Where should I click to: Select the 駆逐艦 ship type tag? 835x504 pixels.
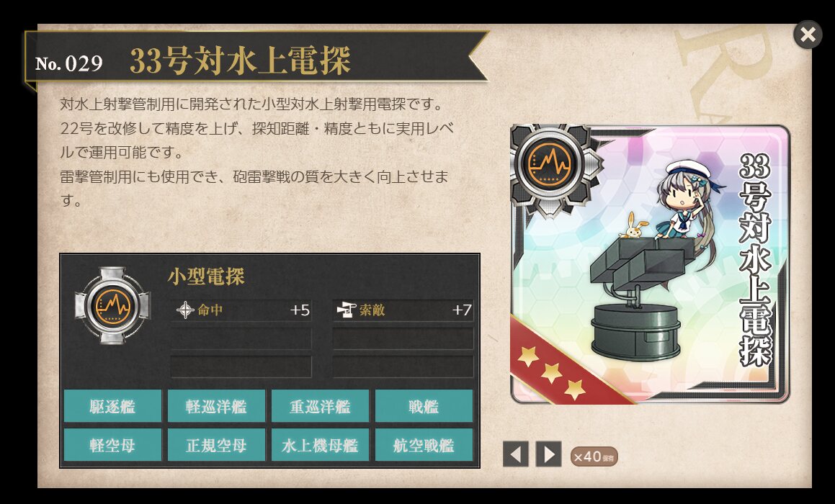[x=112, y=407]
